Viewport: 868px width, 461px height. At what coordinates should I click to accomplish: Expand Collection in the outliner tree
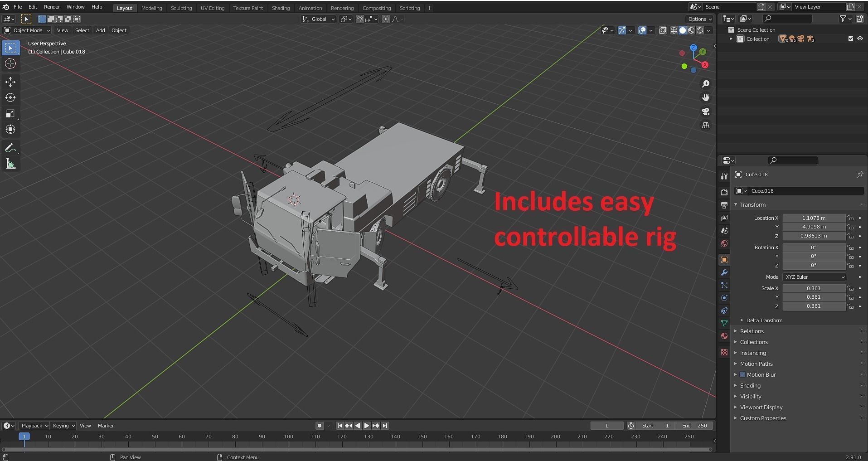click(x=731, y=39)
